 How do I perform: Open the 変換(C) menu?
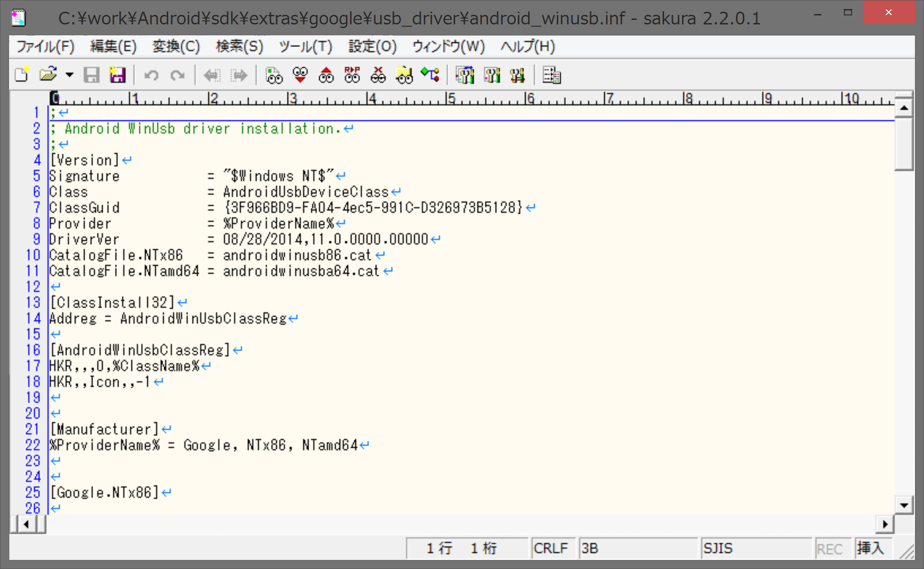tap(176, 46)
